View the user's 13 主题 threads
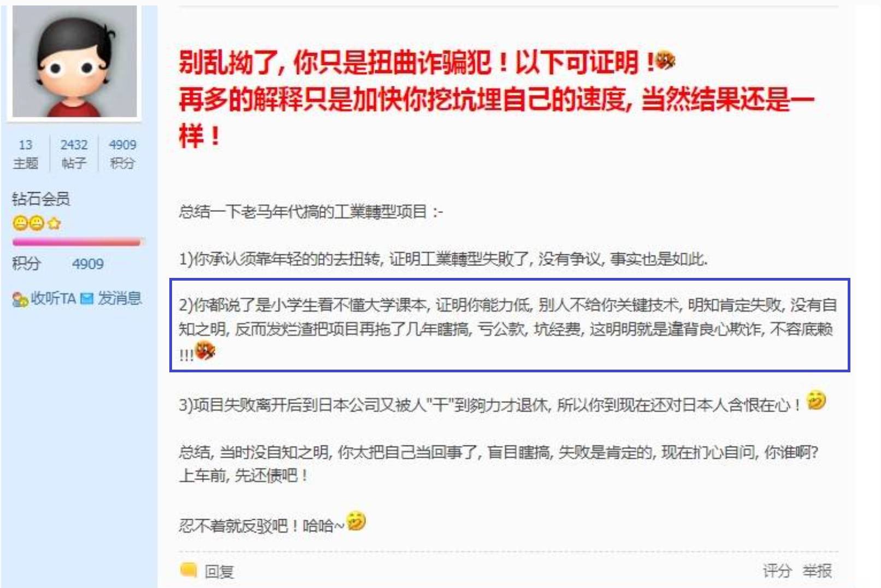This screenshot has height=588, width=881. (x=26, y=154)
